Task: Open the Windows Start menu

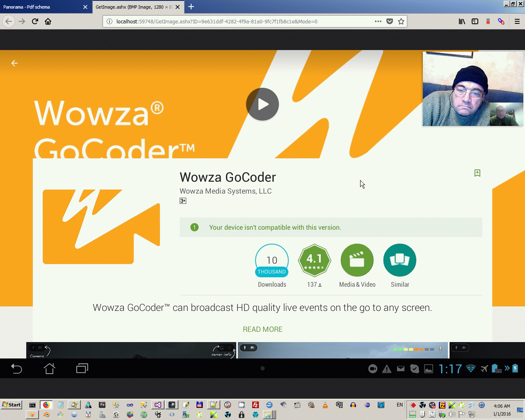Action: click(11, 405)
